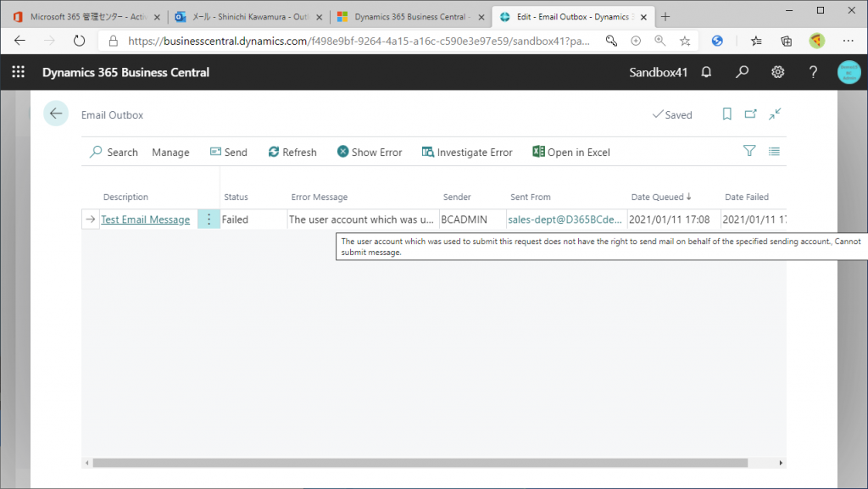Screen dimensions: 868x489
Task: Select the BCADMIN sender cell
Action: click(x=472, y=219)
